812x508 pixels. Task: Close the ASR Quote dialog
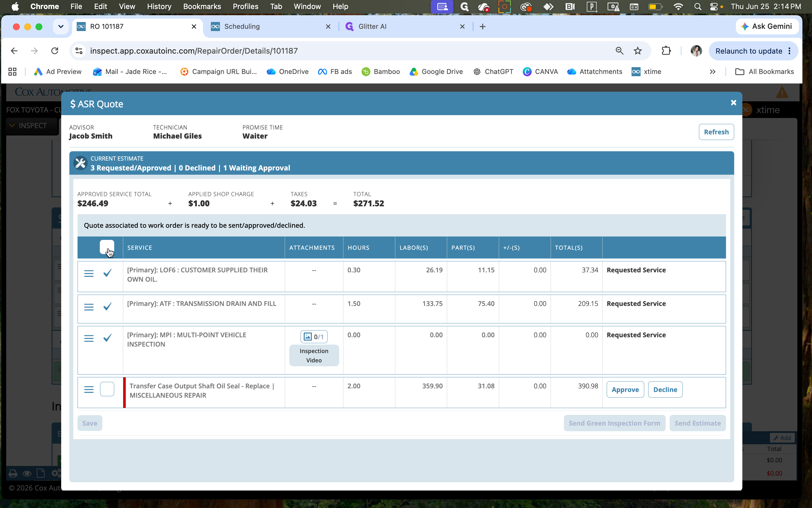(734, 103)
